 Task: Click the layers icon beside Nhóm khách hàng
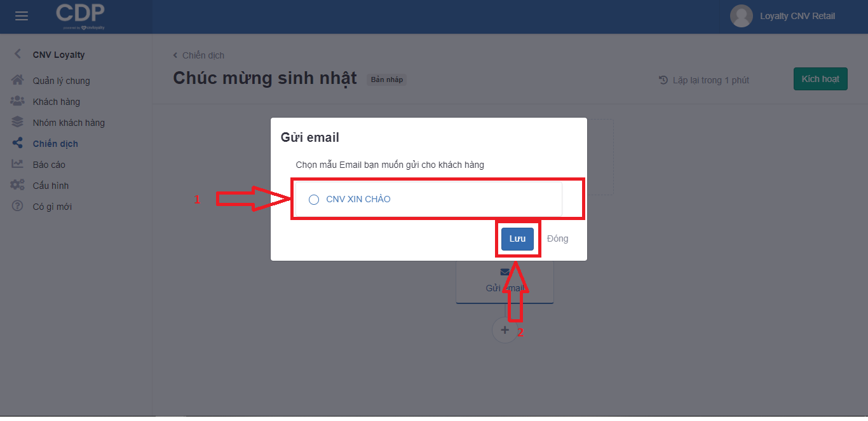18,122
